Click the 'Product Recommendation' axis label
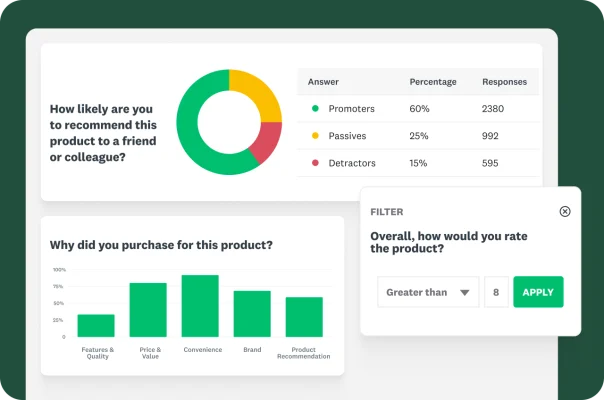 [304, 353]
